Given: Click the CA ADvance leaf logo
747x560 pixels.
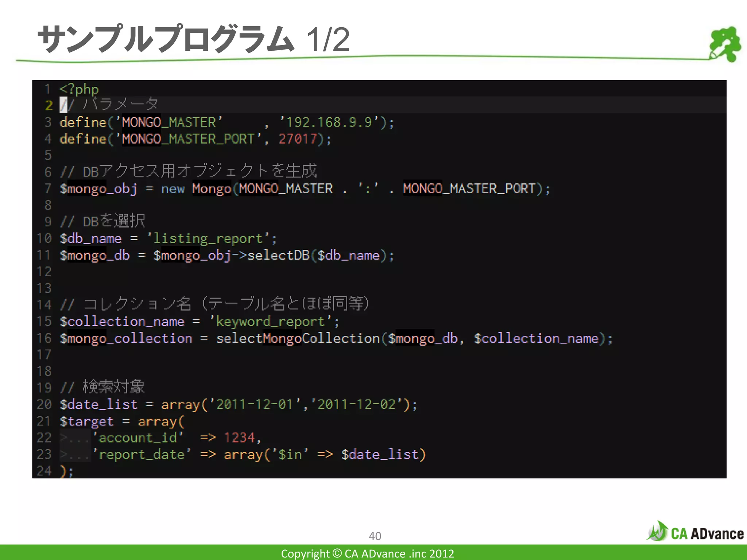Looking at the screenshot, I should pyautogui.click(x=658, y=532).
